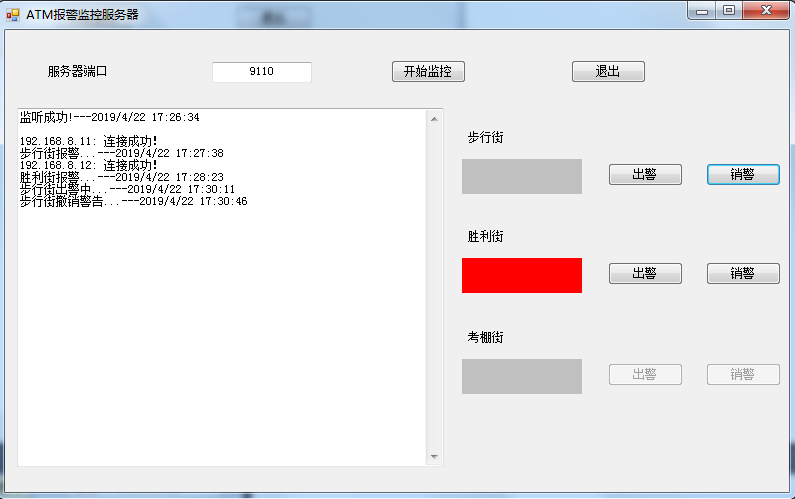The image size is (795, 499).
Task: Minimize the ATM报警监控服务器 window
Action: (703, 10)
